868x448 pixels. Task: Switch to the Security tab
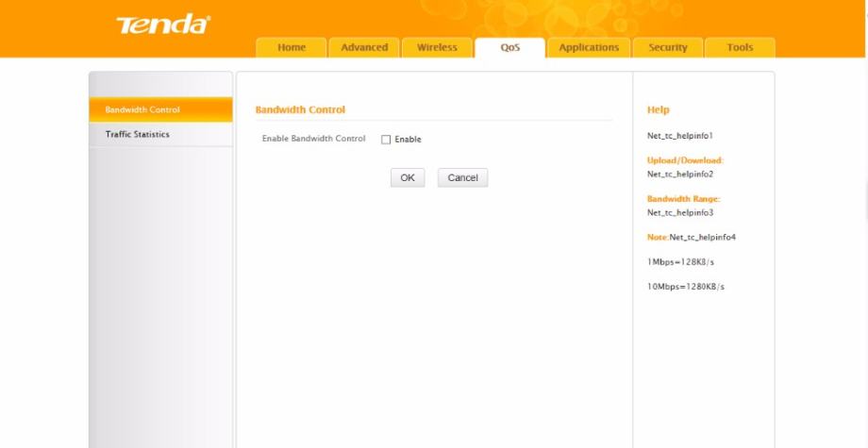[x=668, y=48]
